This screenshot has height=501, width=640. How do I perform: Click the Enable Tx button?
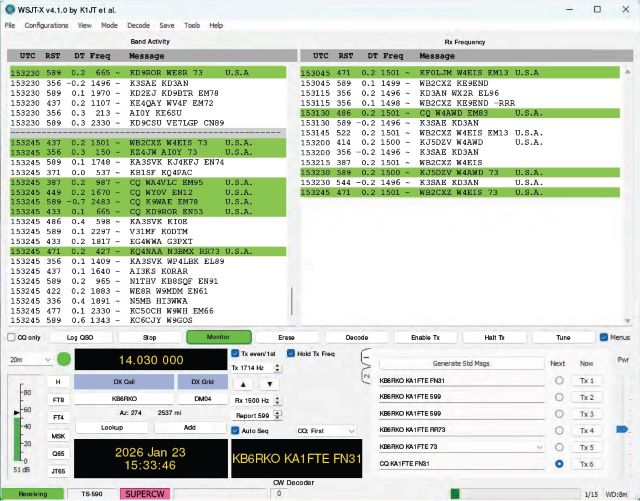425,338
